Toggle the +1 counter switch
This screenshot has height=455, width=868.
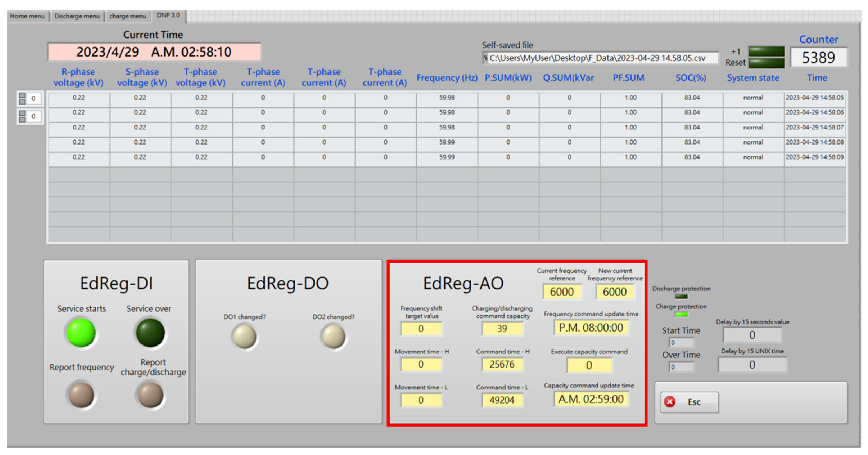766,51
